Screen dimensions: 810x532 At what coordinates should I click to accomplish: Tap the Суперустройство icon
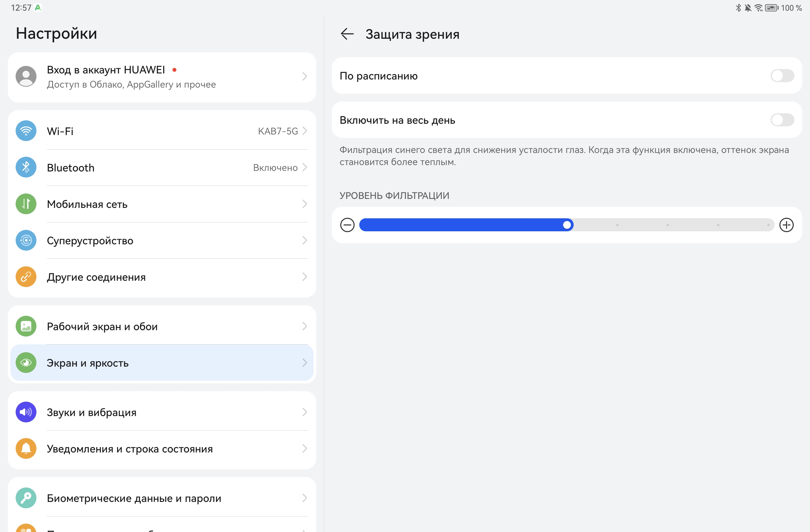[26, 241]
